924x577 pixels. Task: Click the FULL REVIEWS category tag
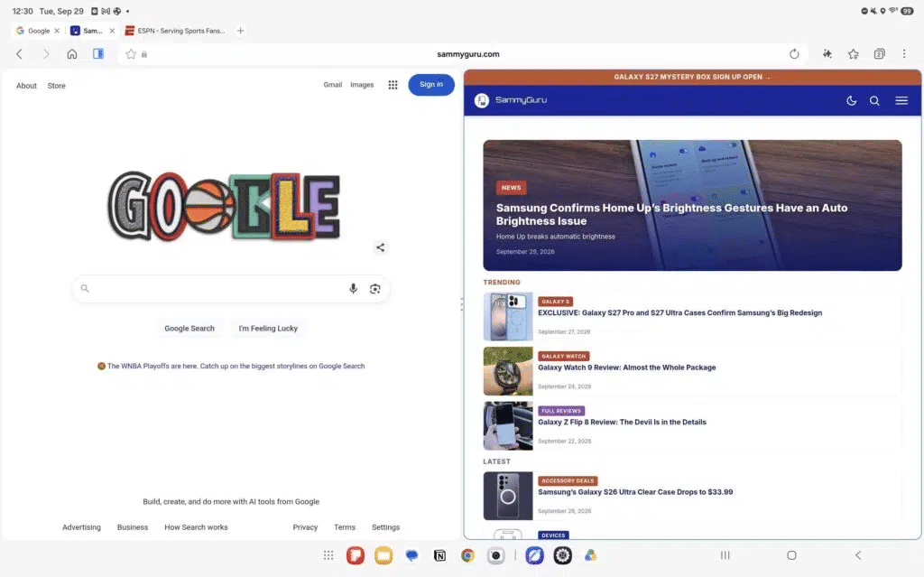coord(561,411)
